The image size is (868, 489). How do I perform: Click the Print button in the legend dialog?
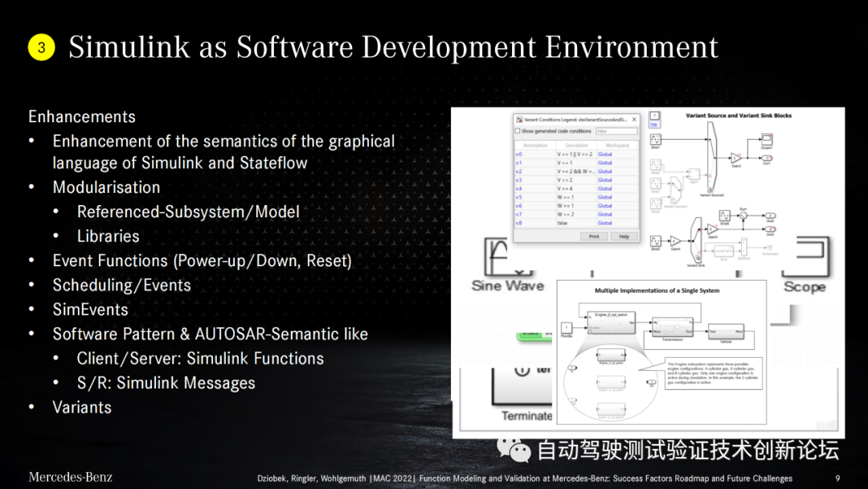(x=594, y=236)
